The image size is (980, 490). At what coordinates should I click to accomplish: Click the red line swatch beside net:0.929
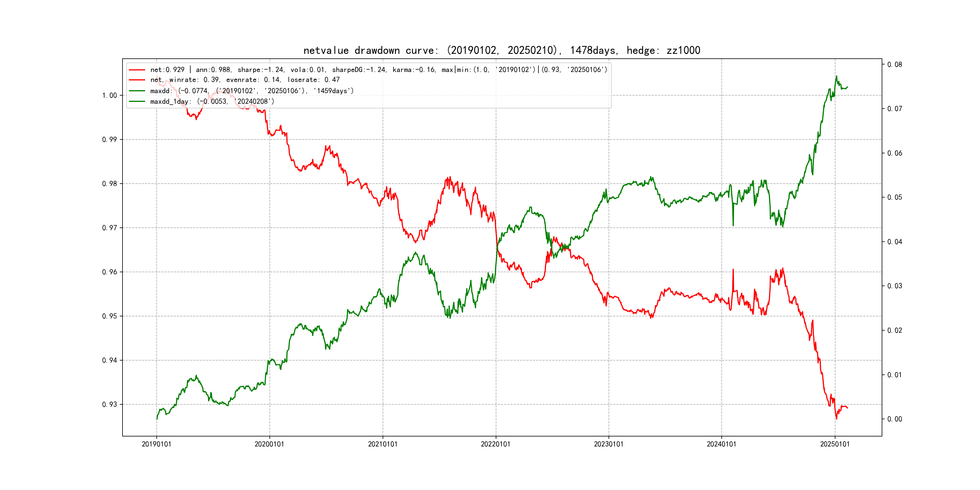[x=137, y=70]
